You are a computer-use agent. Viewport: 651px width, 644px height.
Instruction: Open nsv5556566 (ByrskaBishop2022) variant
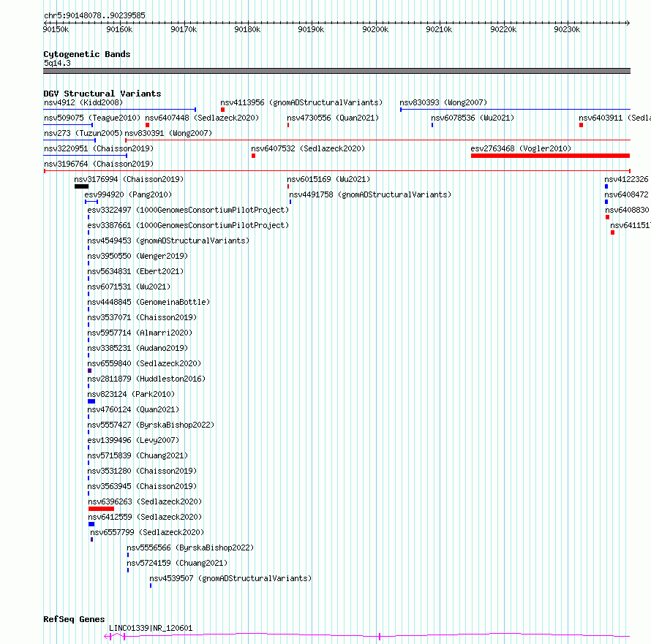point(190,548)
